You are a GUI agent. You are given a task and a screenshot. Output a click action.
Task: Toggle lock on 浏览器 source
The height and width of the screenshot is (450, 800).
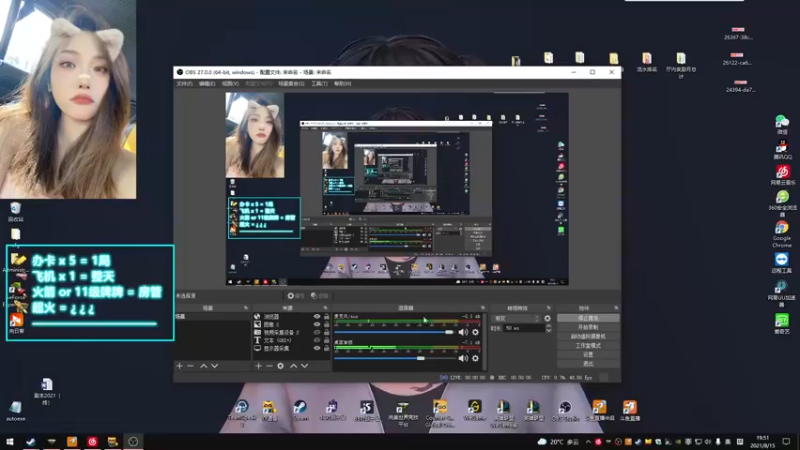(x=327, y=316)
